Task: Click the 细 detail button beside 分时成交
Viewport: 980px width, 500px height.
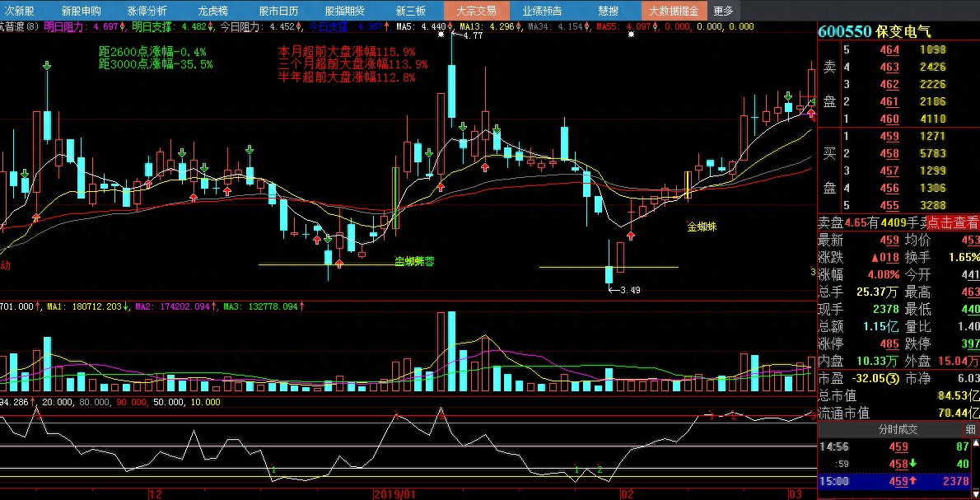Action: tap(970, 429)
